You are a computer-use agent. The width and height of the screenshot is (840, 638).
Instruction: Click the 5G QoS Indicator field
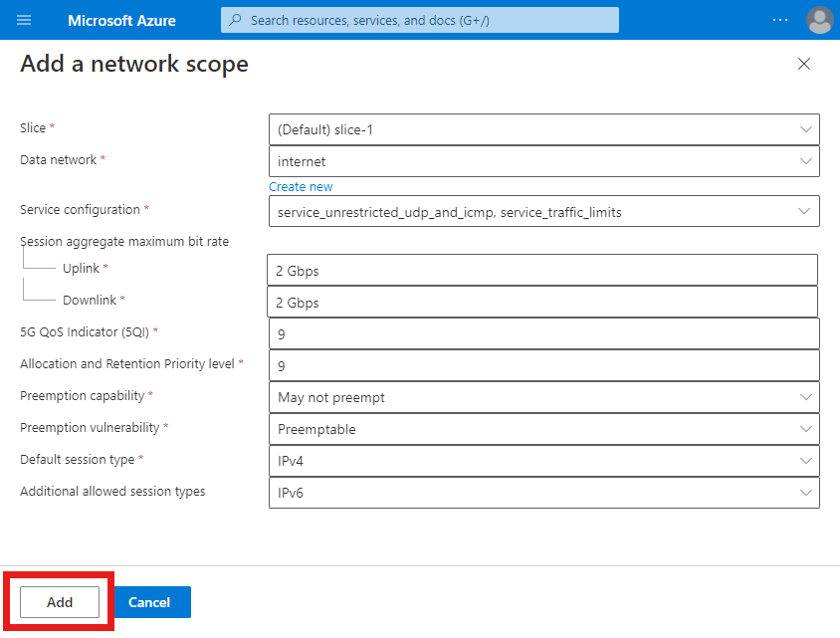543,333
